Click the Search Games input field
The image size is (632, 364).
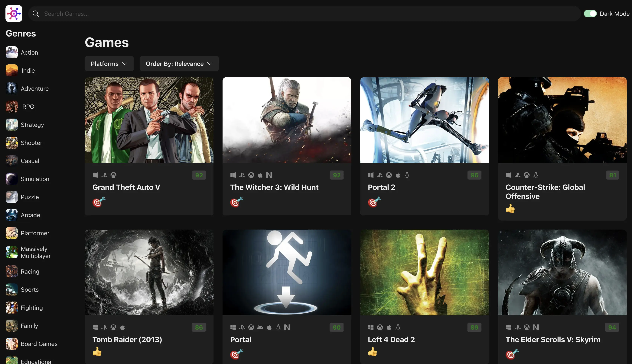coord(300,14)
